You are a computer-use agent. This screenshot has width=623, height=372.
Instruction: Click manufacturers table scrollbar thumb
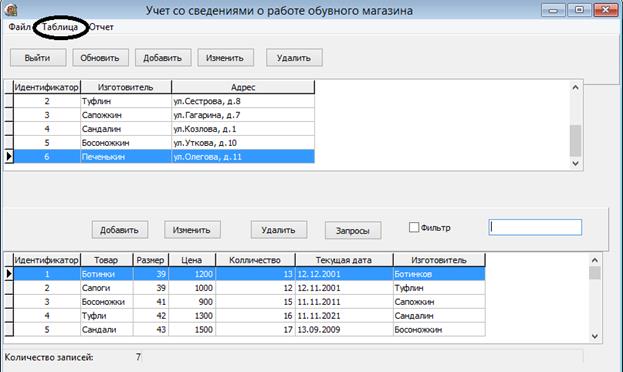pyautogui.click(x=575, y=141)
